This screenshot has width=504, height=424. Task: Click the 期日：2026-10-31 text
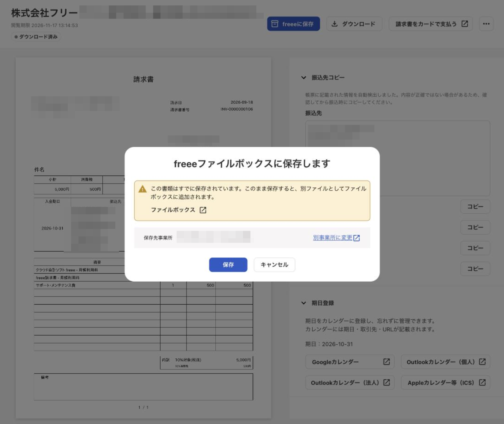click(329, 344)
